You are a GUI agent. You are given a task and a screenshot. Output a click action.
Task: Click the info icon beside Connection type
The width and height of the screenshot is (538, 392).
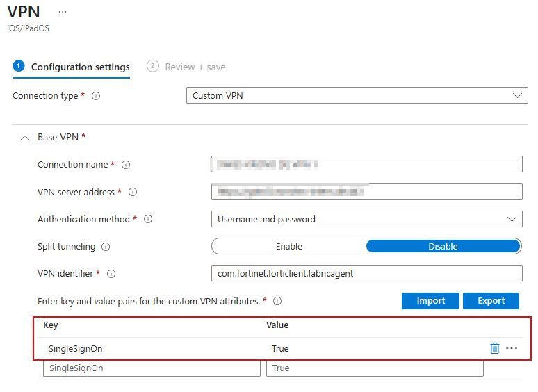coord(96,96)
